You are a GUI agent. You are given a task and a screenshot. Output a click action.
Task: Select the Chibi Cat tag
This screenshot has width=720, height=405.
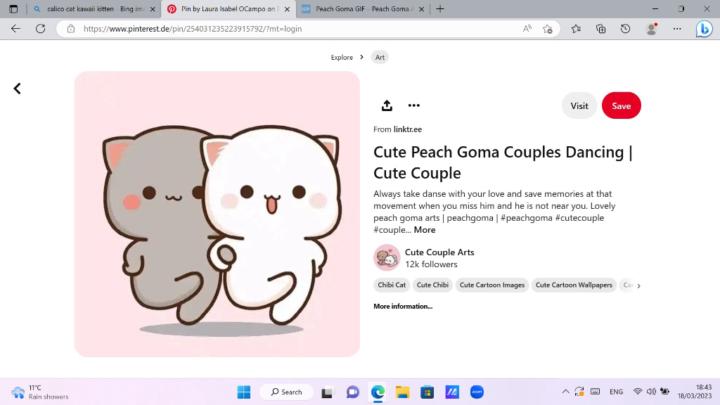click(x=392, y=285)
